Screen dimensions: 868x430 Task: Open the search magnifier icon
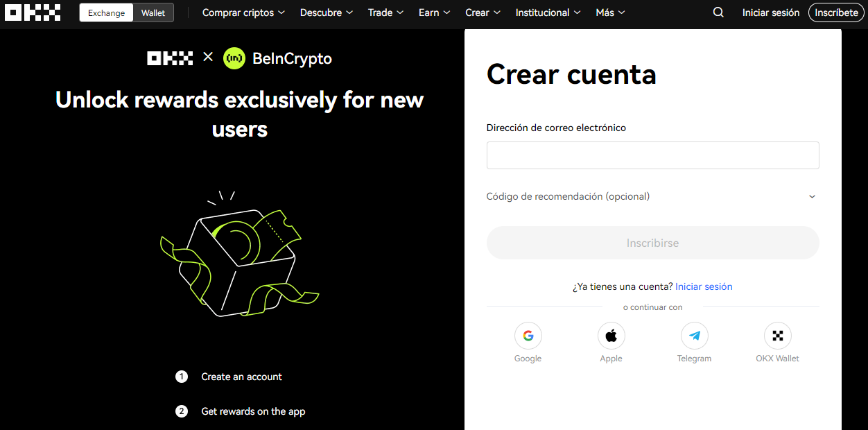718,12
